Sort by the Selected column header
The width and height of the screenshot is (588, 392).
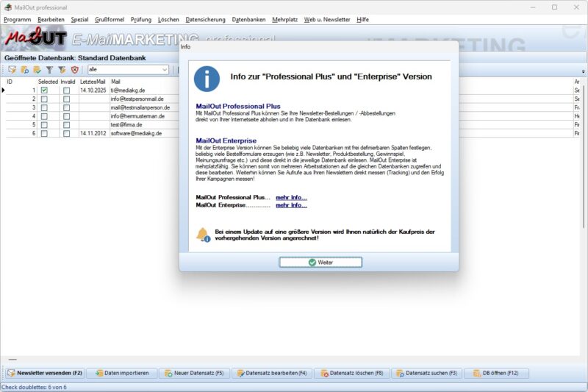coord(48,82)
